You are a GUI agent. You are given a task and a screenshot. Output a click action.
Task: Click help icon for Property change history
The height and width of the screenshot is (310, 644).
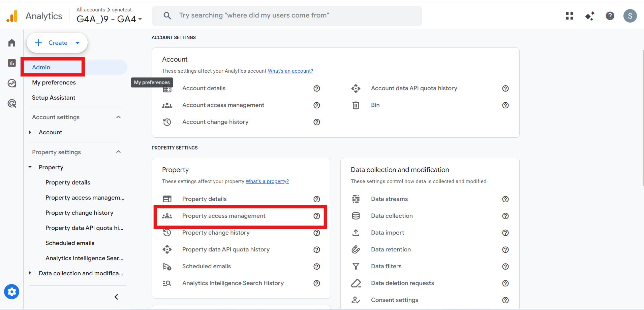click(317, 233)
